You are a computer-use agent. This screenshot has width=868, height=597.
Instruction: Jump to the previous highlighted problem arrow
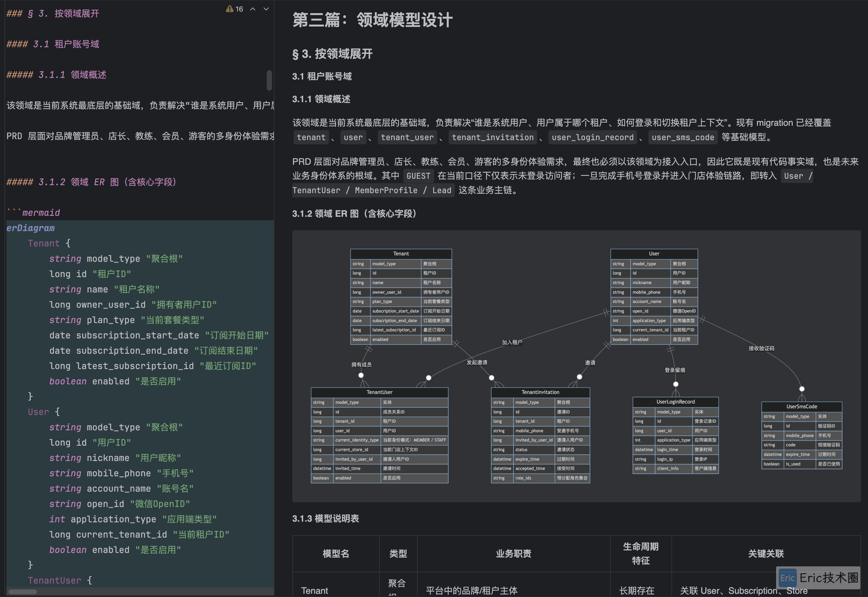pos(253,9)
